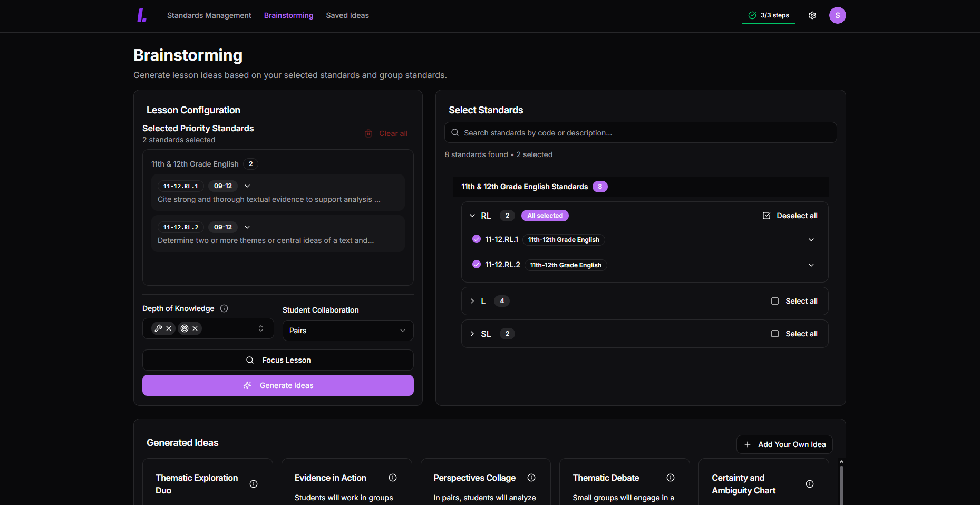The height and width of the screenshot is (505, 980).
Task: Uncheck standard 11-12.RL.2
Action: 477,264
